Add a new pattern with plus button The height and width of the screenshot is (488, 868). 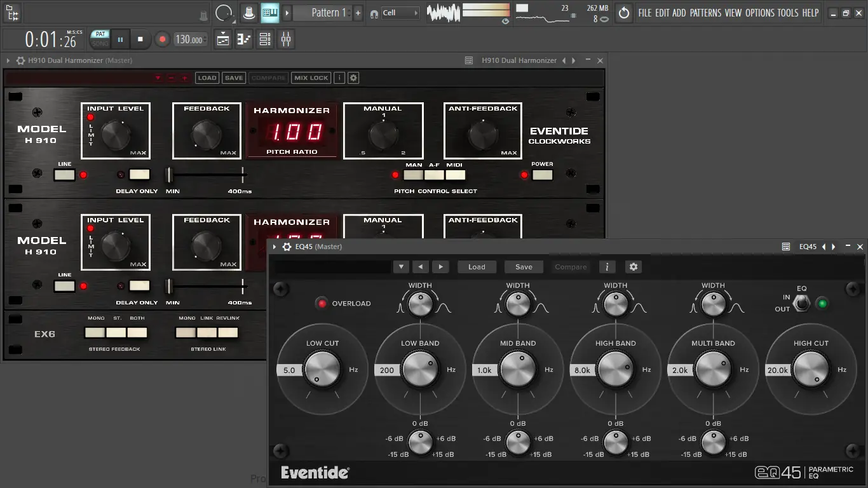358,13
